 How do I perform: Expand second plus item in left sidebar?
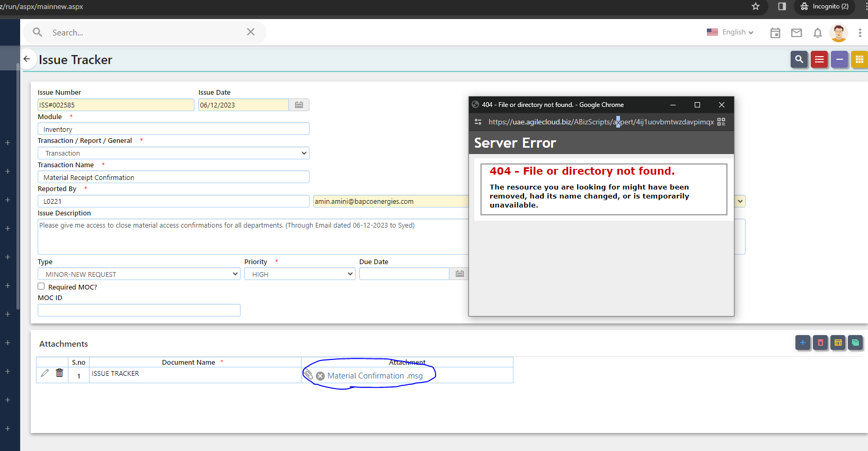click(8, 171)
